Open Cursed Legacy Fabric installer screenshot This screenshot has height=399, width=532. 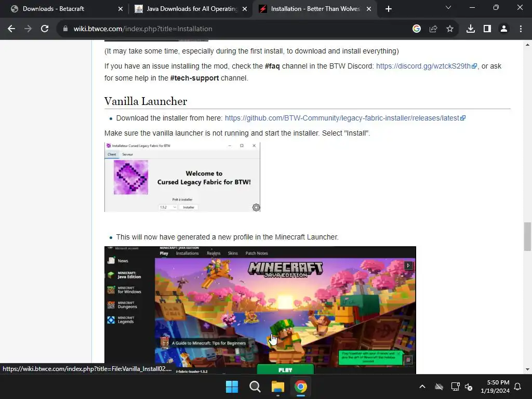(x=182, y=177)
